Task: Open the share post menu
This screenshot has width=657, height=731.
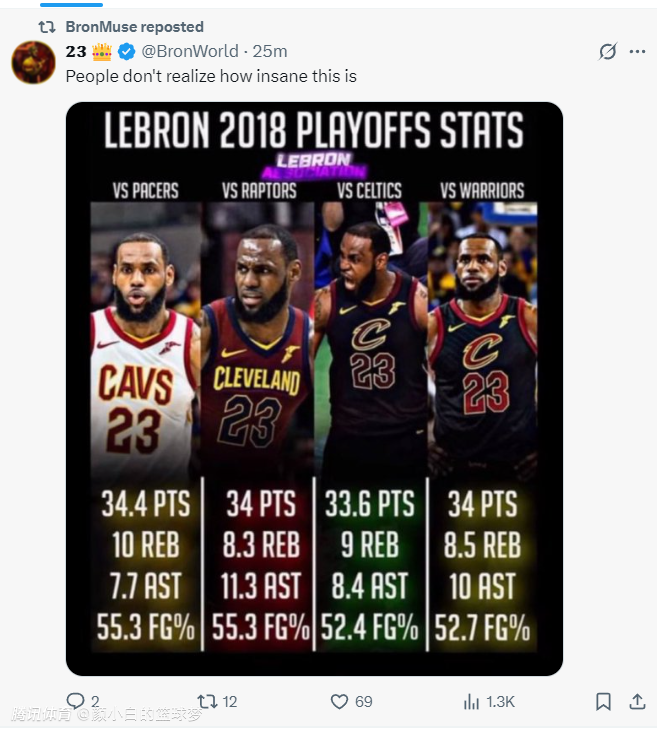Action: tap(636, 701)
